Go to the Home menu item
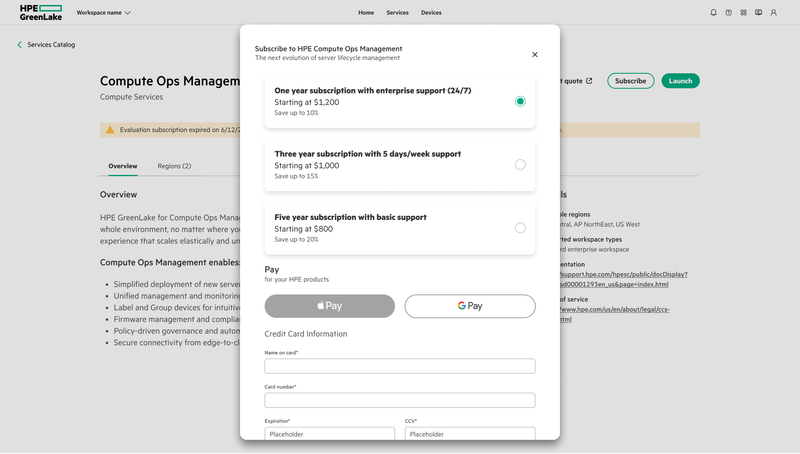800x454 pixels. (366, 13)
